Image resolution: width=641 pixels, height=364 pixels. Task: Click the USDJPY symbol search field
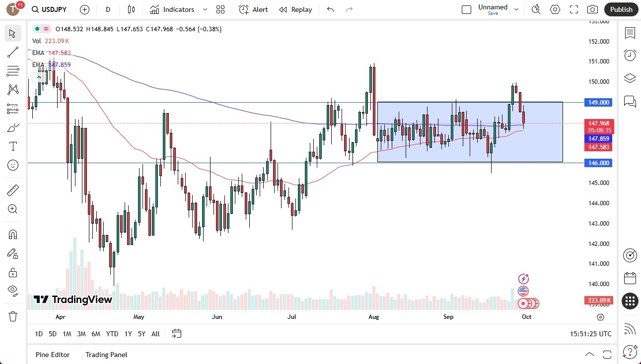[x=55, y=9]
